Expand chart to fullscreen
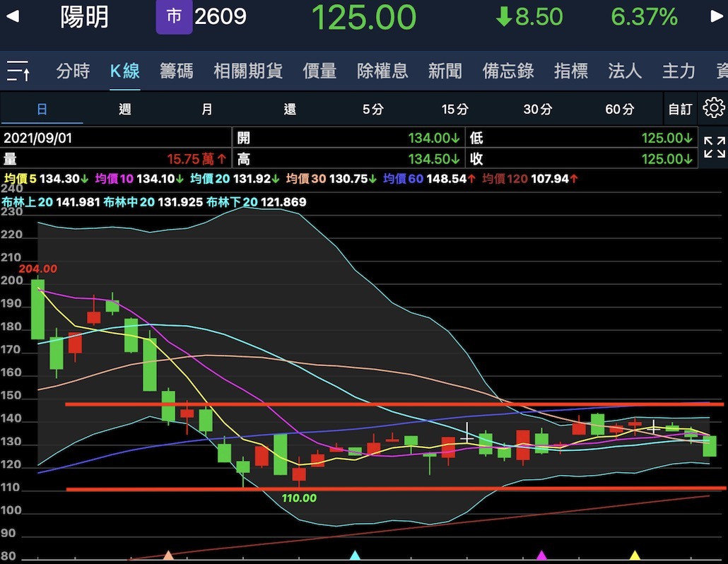 point(714,148)
